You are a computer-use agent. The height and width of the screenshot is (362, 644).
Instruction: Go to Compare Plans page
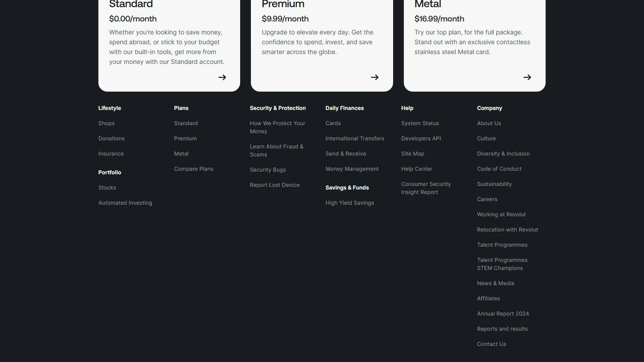click(194, 169)
